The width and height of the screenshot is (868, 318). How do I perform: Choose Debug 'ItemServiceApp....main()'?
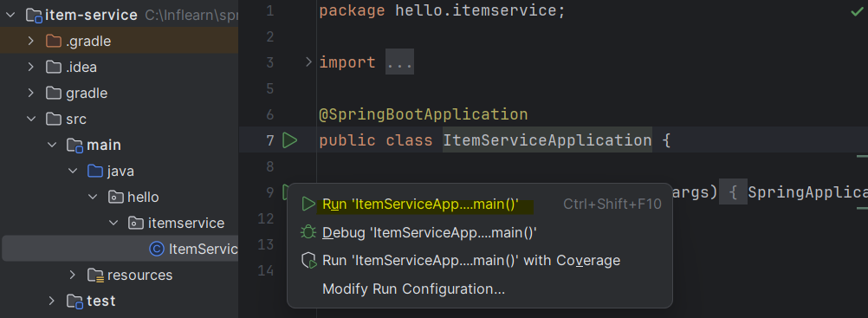pyautogui.click(x=479, y=233)
